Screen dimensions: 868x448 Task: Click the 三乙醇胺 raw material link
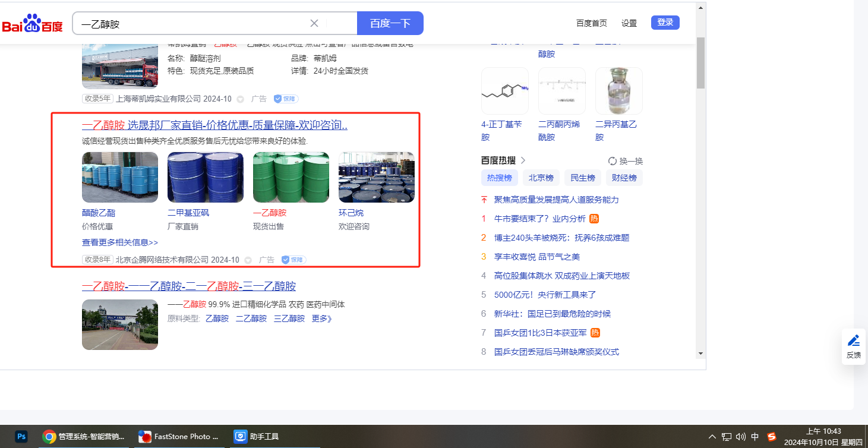[289, 318]
